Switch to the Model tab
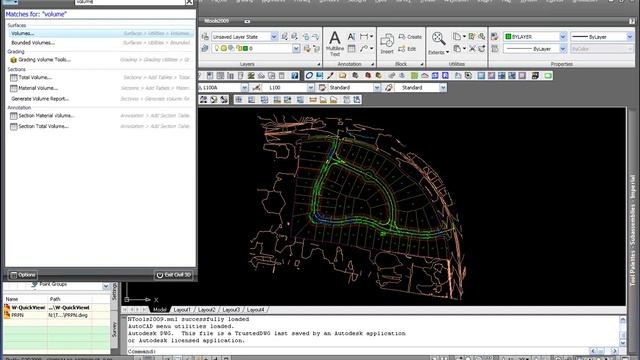640x360 pixels. point(160,310)
